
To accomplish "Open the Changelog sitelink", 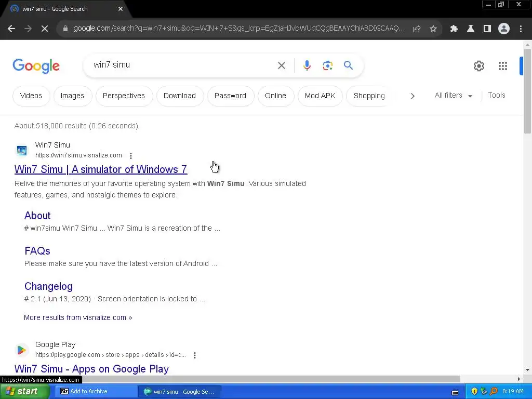I will [x=48, y=286].
